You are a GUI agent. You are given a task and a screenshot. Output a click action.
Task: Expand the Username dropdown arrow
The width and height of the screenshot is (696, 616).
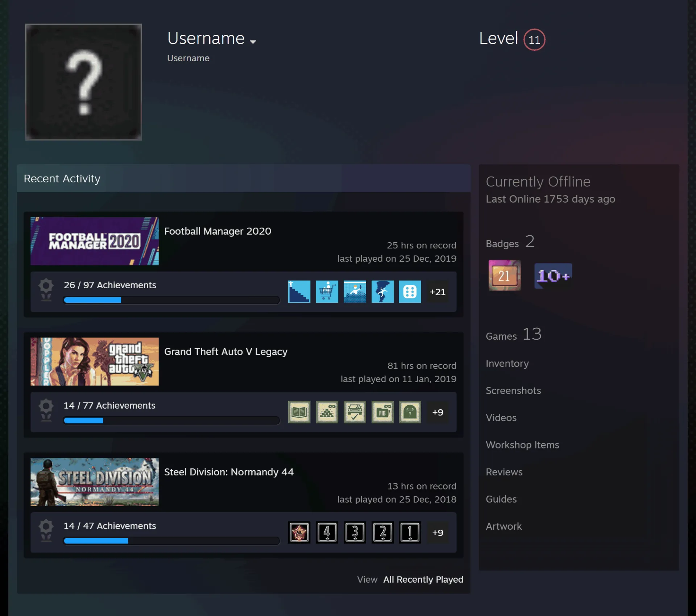coord(253,42)
